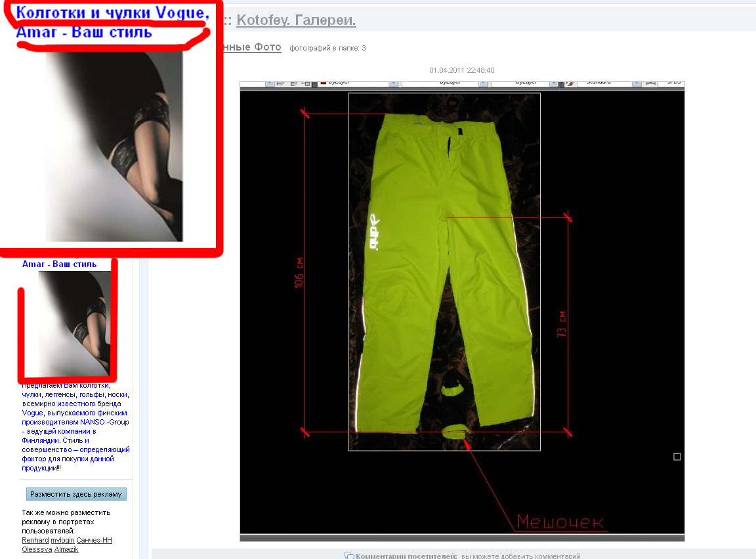
Task: Click the Так же можно разместить рекламу paragraph
Action: (x=66, y=522)
